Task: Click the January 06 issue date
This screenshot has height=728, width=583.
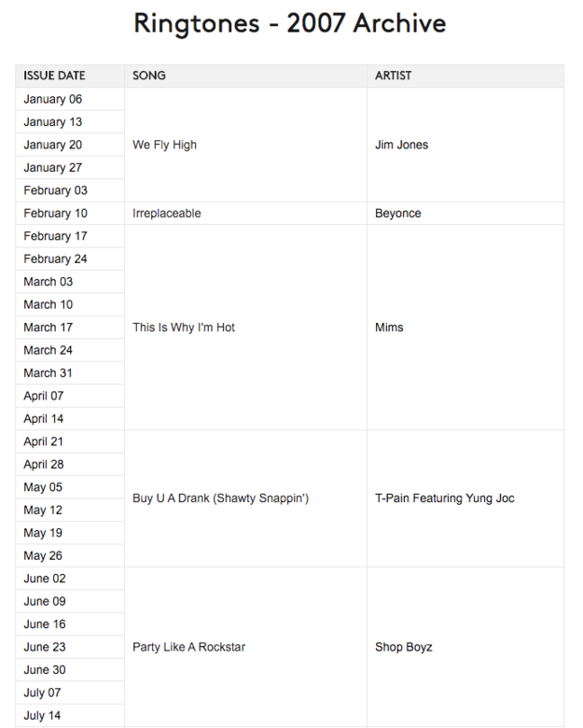Action: tap(52, 99)
